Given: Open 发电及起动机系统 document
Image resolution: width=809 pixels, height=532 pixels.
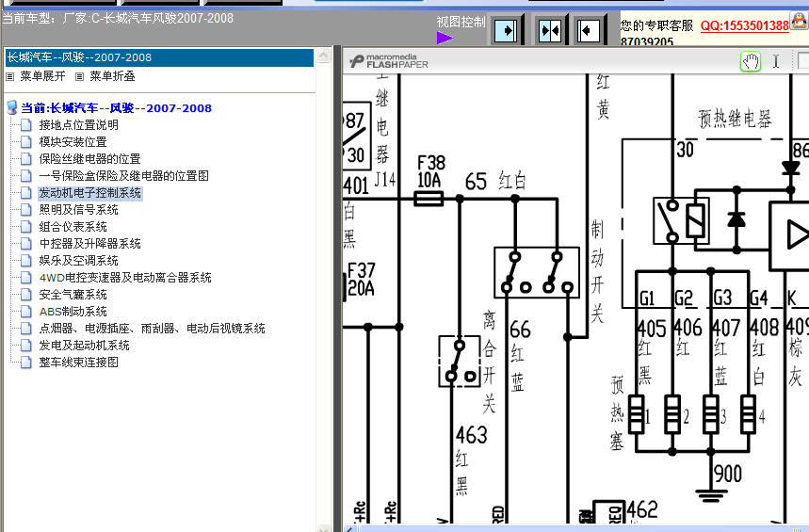Looking at the screenshot, I should 84,346.
